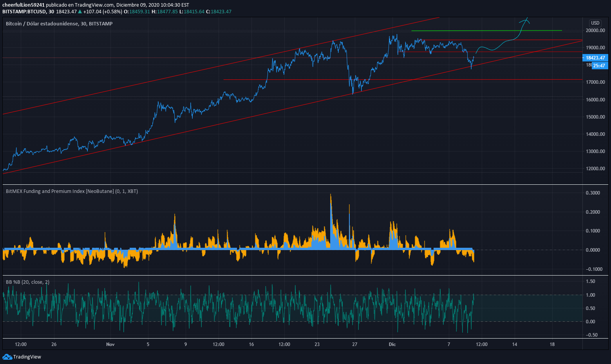Click the 15000.00 price axis label
This screenshot has height=364, width=611.
(x=595, y=117)
